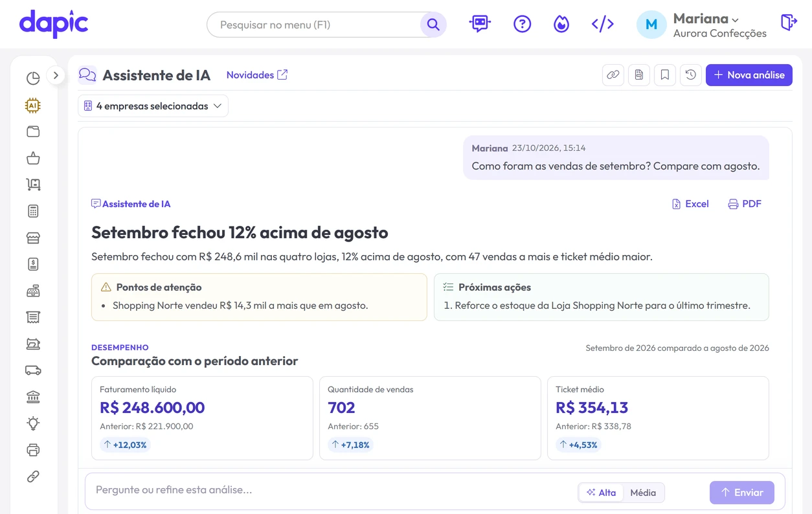Click the dapic logo

(54, 24)
